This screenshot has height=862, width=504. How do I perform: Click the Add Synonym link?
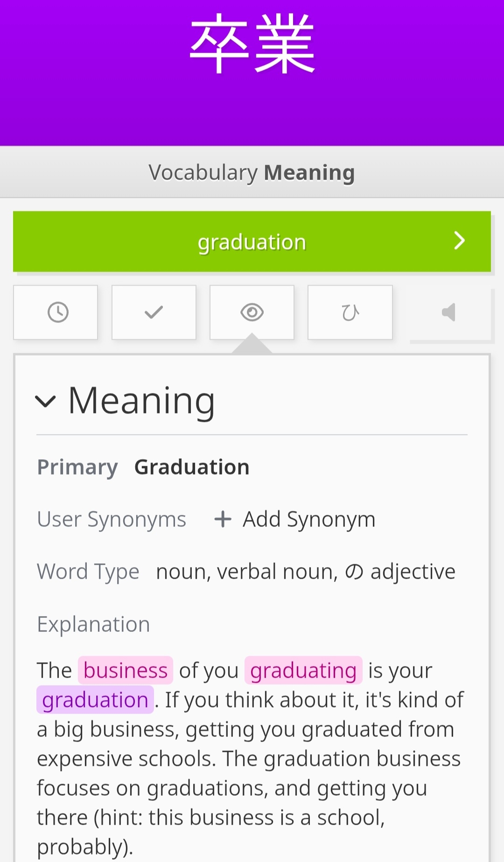pyautogui.click(x=309, y=519)
